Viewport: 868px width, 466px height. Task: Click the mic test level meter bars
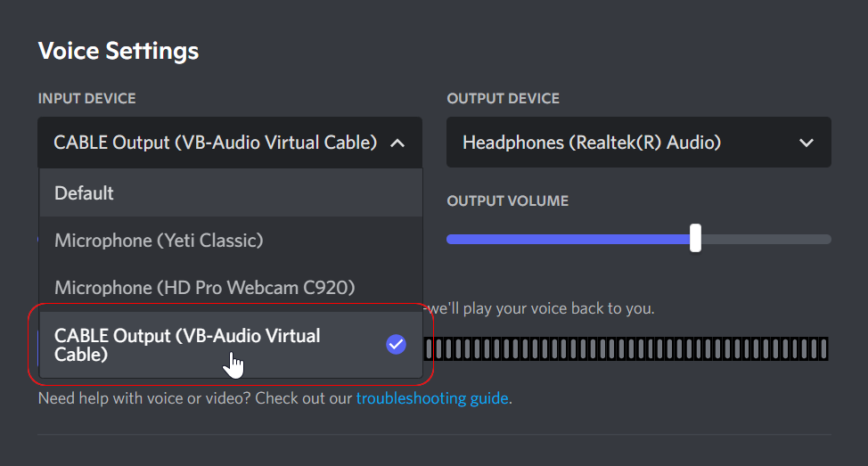626,349
